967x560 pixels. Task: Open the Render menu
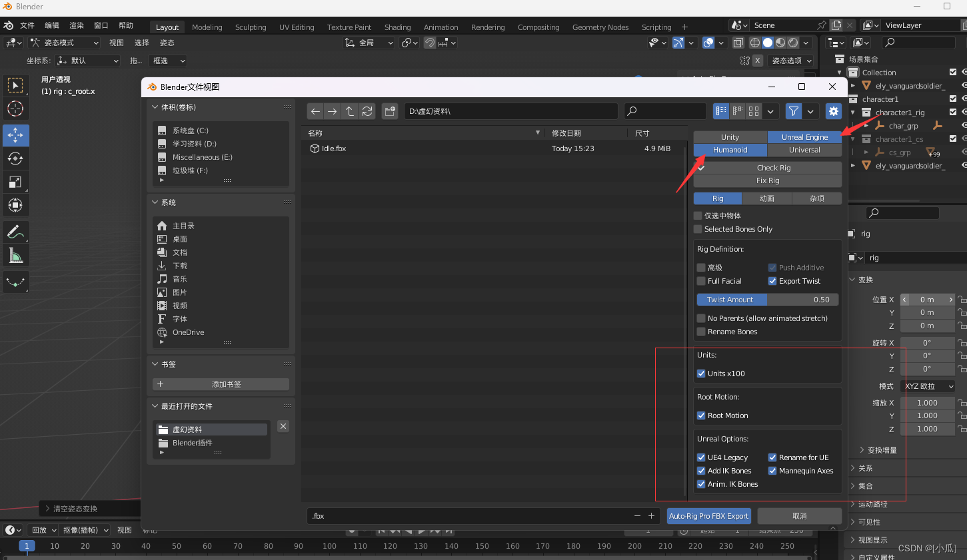coord(77,25)
